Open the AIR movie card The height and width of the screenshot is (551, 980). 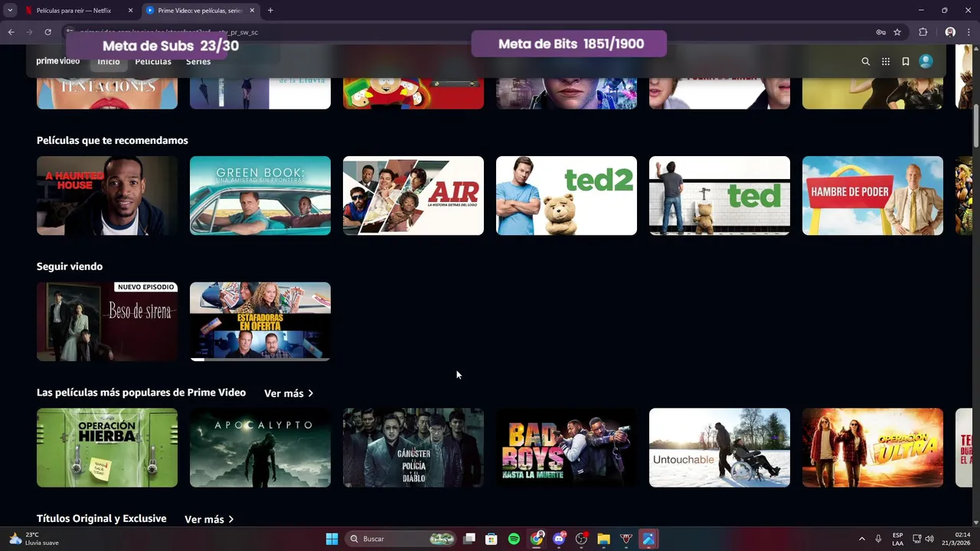click(413, 196)
